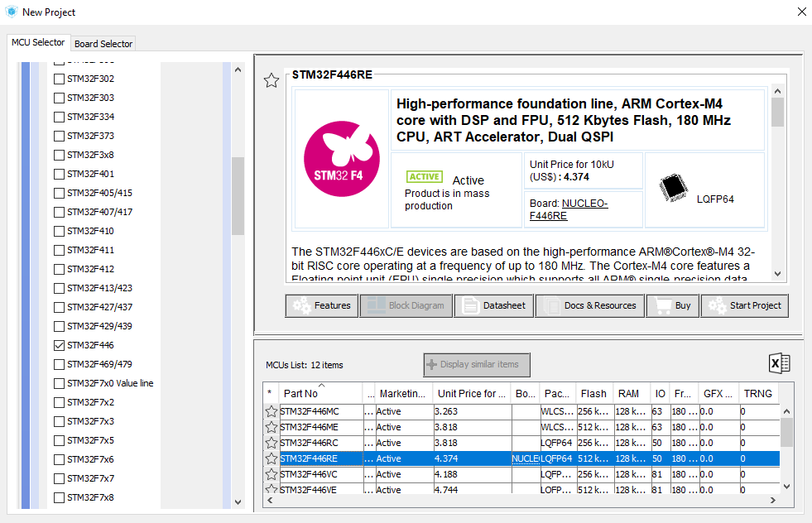Click the Buy button
Screen dimensions: 812x523
673,305
